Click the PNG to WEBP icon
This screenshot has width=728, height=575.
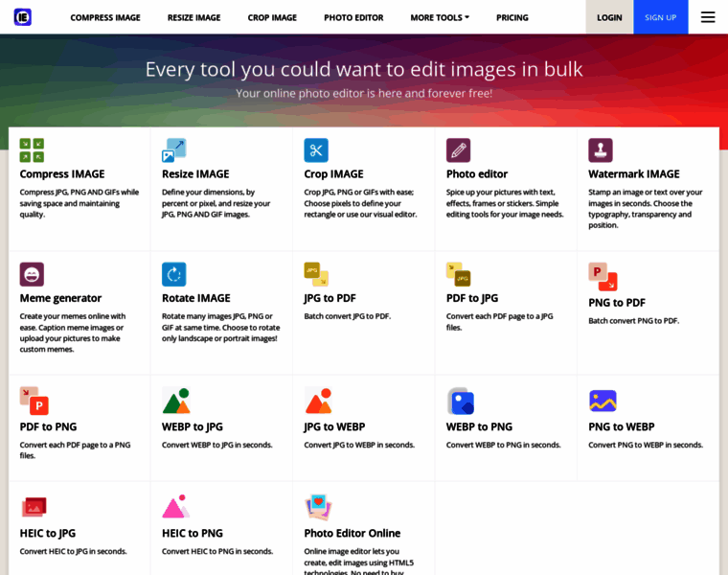603,401
